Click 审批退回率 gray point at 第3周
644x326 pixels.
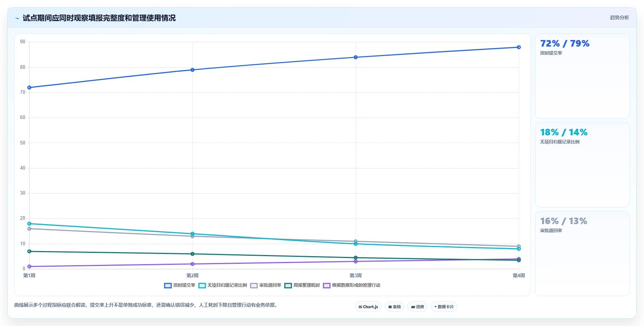[x=356, y=241]
